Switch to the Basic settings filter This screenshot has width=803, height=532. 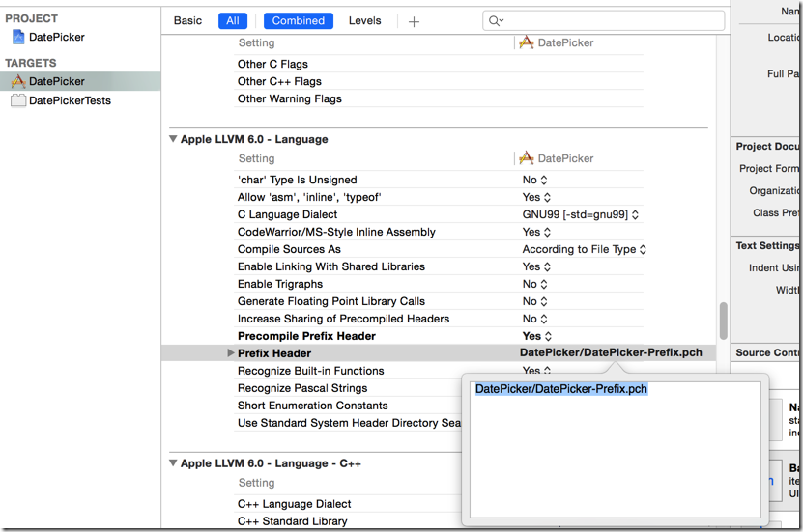coord(187,21)
